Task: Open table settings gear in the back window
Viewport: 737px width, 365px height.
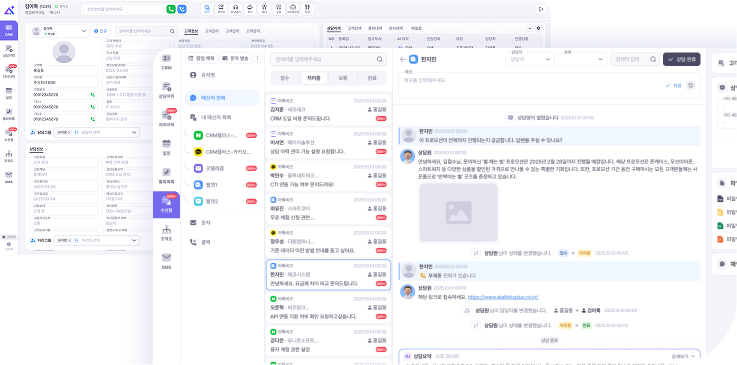Action: click(x=539, y=28)
